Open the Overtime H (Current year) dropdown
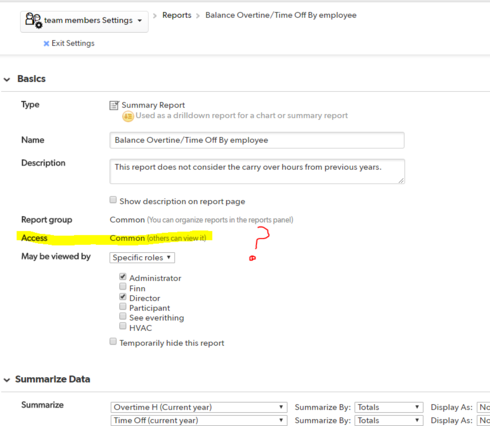Screen dimensions: 490x426 pyautogui.click(x=199, y=407)
